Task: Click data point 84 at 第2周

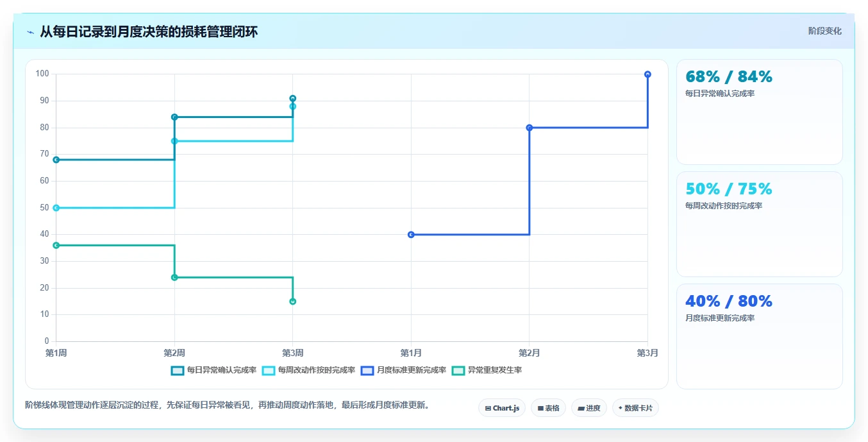Action: pyautogui.click(x=174, y=117)
